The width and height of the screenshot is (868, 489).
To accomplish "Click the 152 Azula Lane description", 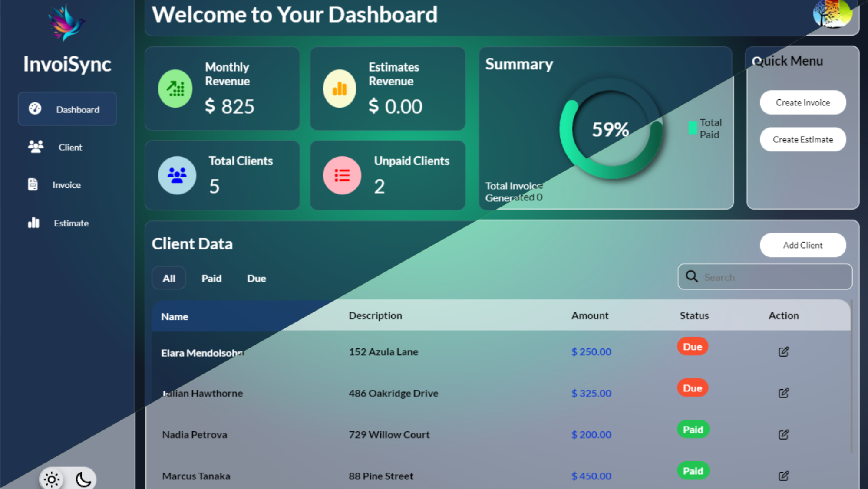I will click(383, 351).
